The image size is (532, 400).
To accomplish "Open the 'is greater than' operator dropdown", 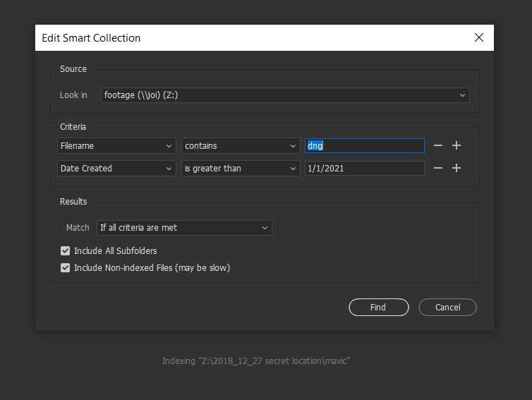I will 241,169.
